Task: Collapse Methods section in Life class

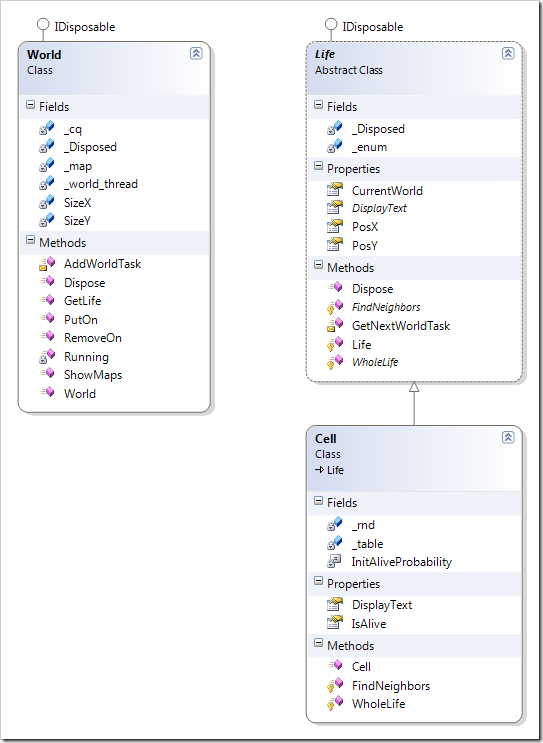Action: tap(318, 266)
